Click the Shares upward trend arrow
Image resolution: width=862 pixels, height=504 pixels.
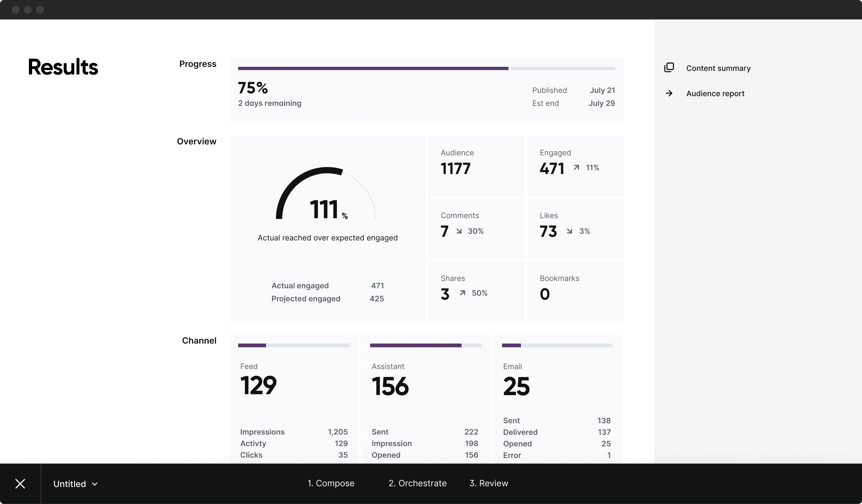[x=462, y=293]
